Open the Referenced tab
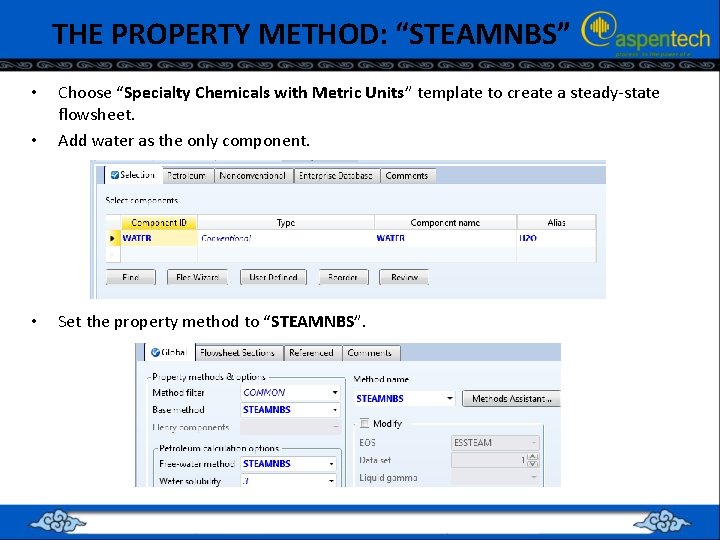720x540 pixels. [x=313, y=353]
